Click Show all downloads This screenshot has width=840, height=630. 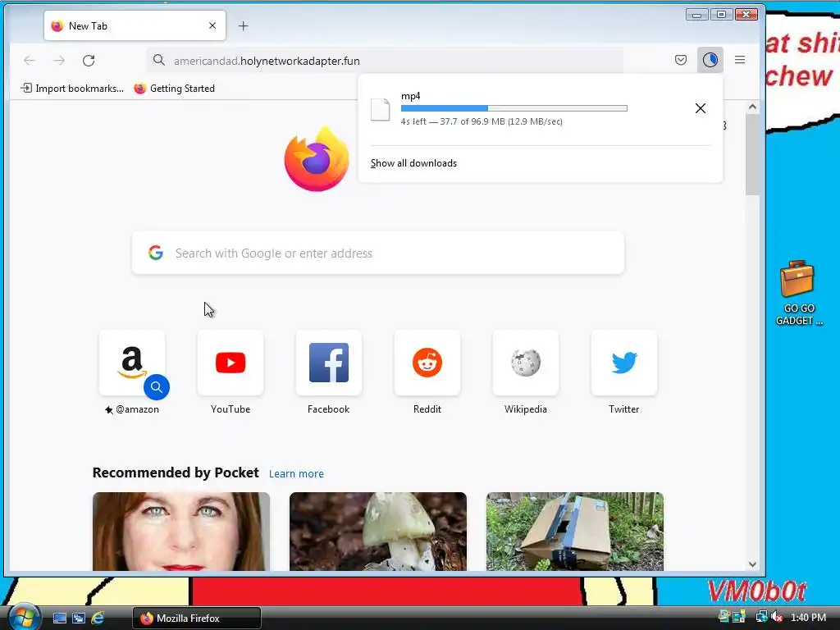(413, 163)
